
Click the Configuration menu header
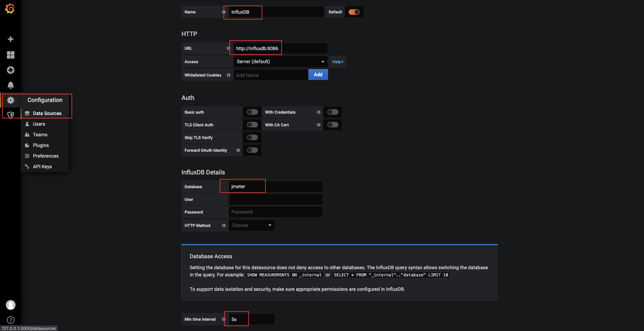45,100
